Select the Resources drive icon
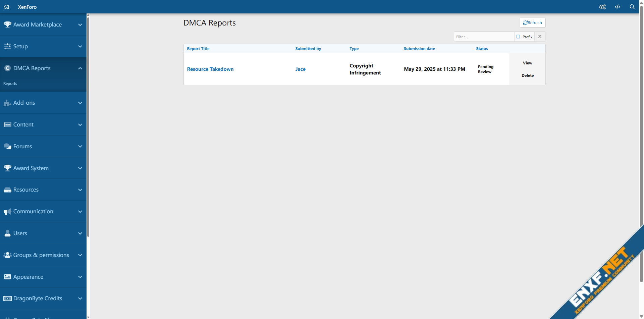 (7, 190)
